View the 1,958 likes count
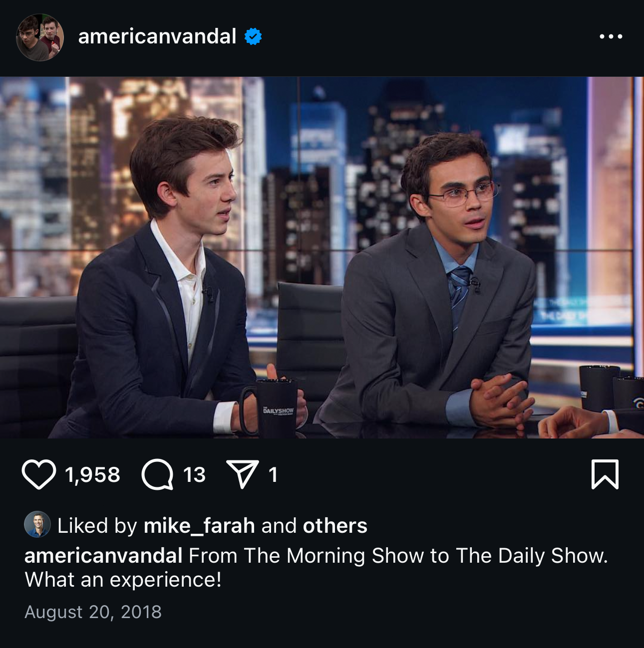 [x=92, y=475]
